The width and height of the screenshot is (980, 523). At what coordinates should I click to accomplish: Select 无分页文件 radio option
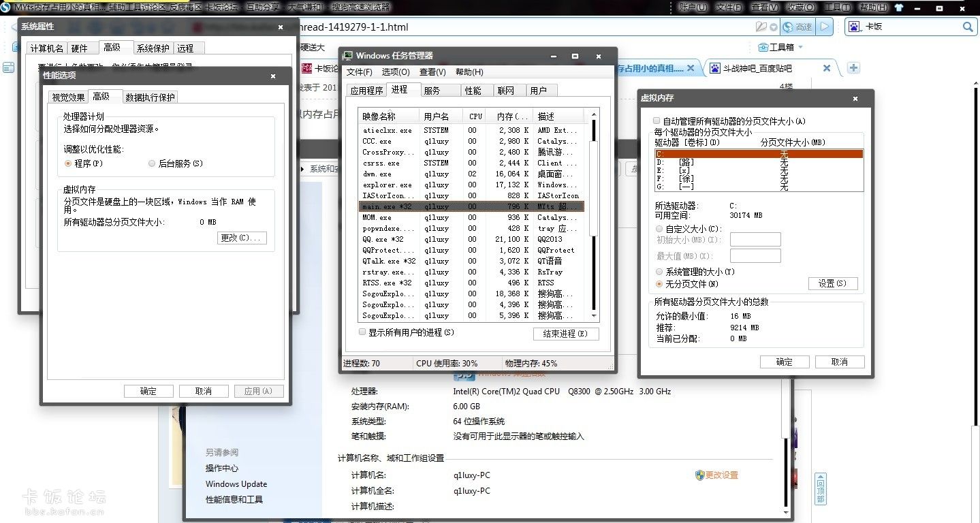[659, 283]
